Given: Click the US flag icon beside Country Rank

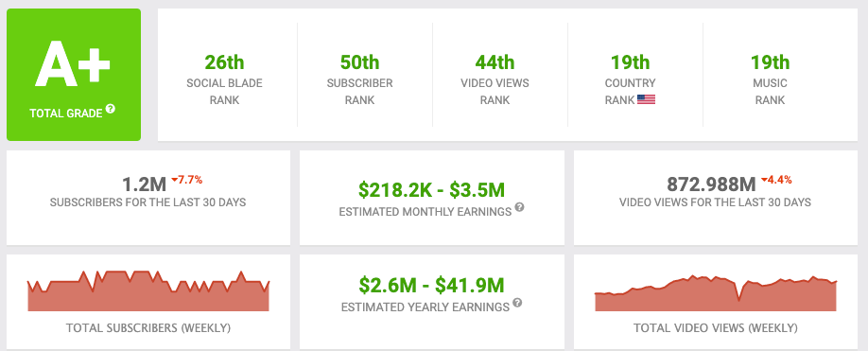Looking at the screenshot, I should click(x=646, y=99).
